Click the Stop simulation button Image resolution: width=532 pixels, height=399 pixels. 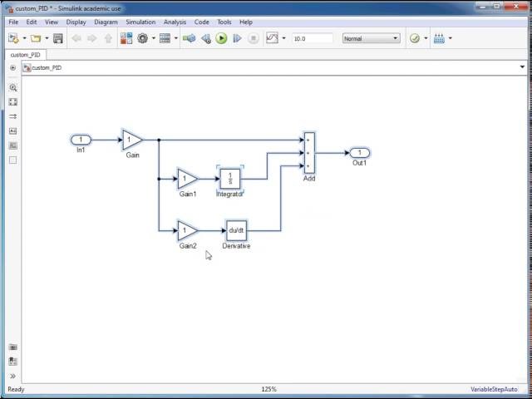[x=253, y=38]
